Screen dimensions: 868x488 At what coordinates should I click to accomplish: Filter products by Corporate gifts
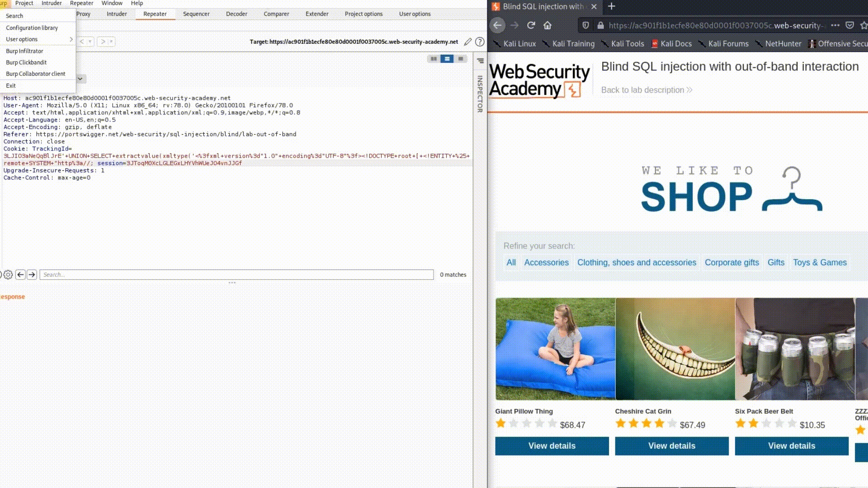731,263
